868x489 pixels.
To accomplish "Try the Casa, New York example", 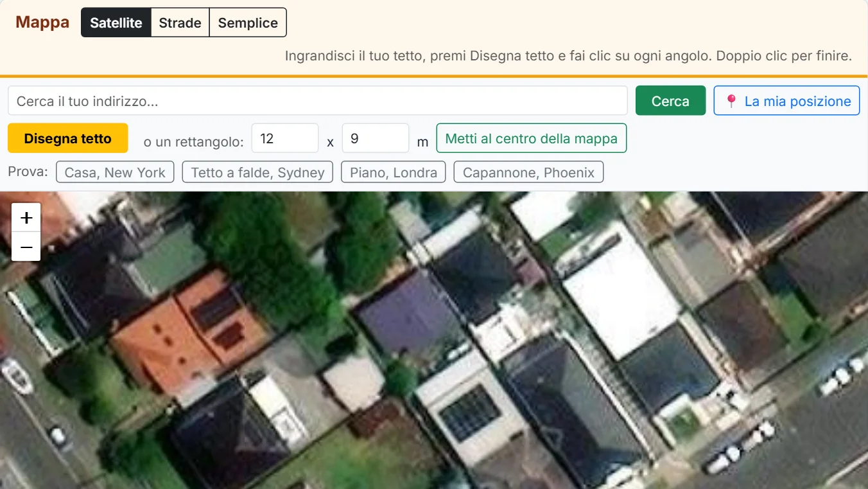I will 115,172.
